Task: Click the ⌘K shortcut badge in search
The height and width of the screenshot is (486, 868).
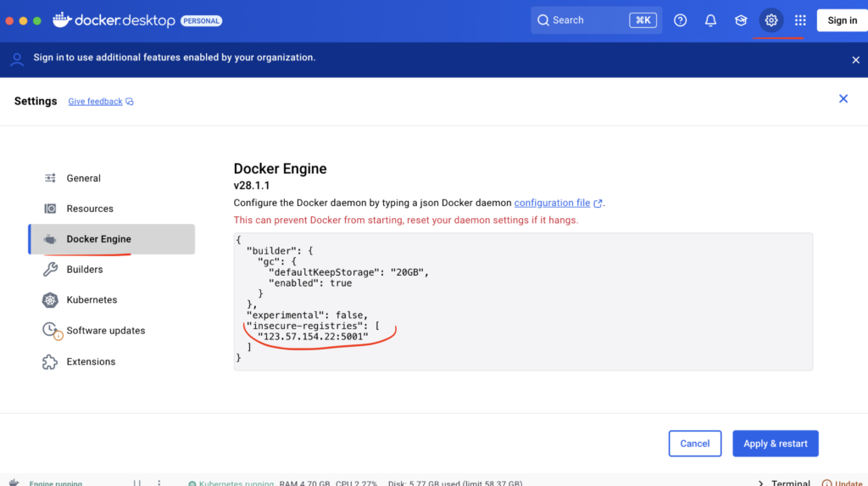Action: coord(643,20)
